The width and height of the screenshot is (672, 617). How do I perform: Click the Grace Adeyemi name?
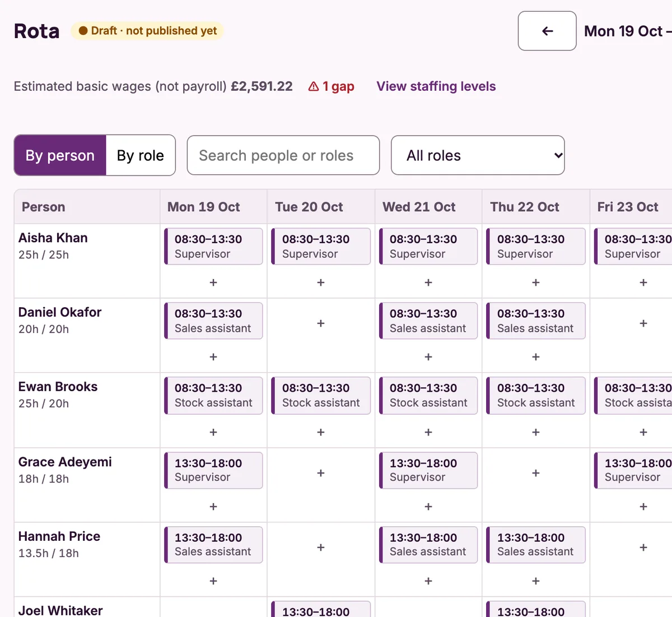click(x=65, y=462)
